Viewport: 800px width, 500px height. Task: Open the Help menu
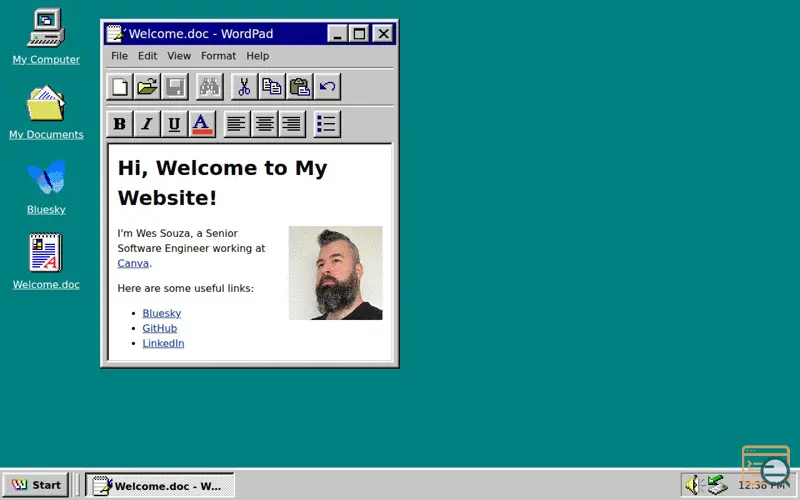pos(258,56)
